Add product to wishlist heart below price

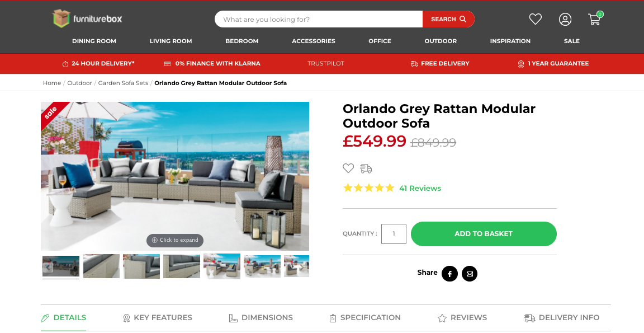pyautogui.click(x=348, y=168)
